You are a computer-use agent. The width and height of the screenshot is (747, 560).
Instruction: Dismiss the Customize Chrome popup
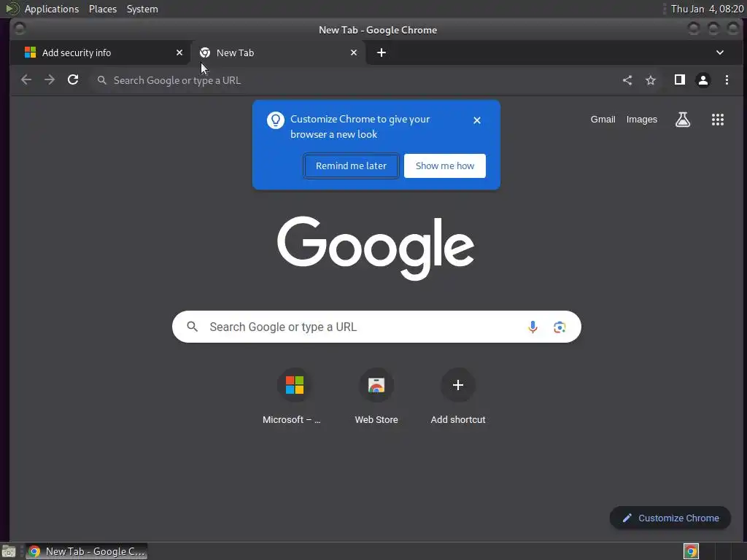point(477,120)
